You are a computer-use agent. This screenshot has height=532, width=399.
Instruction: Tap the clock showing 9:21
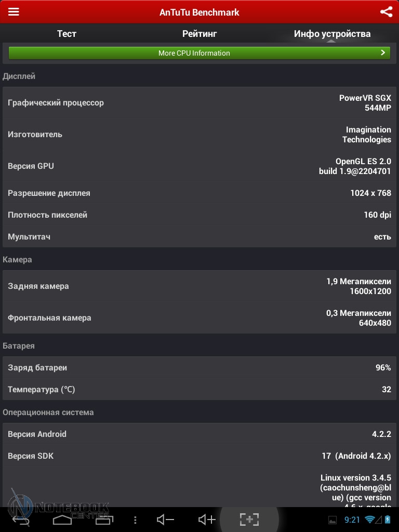352,520
